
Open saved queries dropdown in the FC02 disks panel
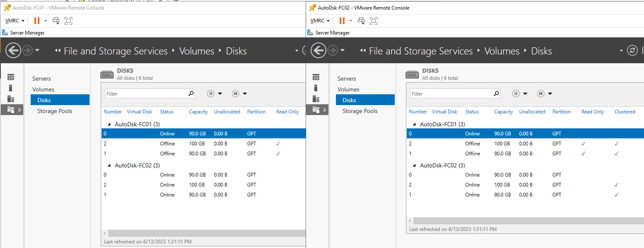(544, 93)
